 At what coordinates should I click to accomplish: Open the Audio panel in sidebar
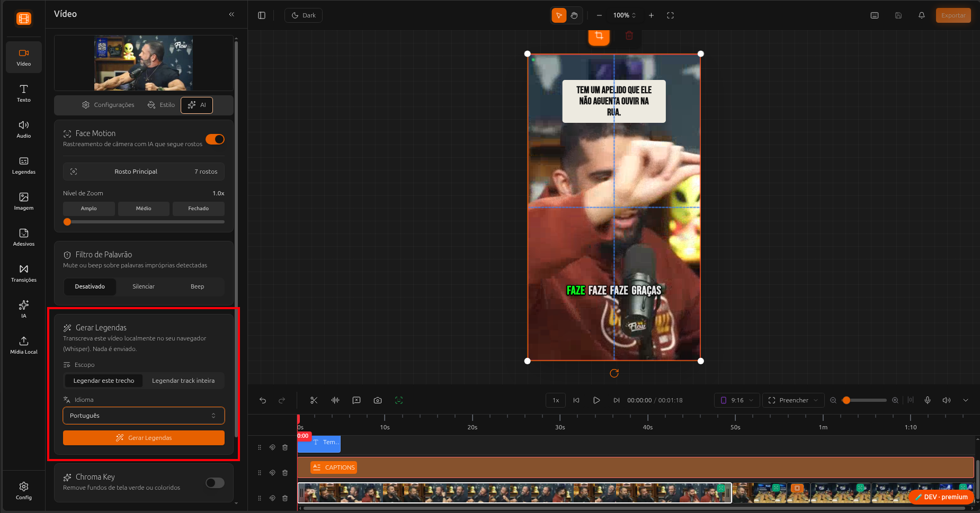24,129
